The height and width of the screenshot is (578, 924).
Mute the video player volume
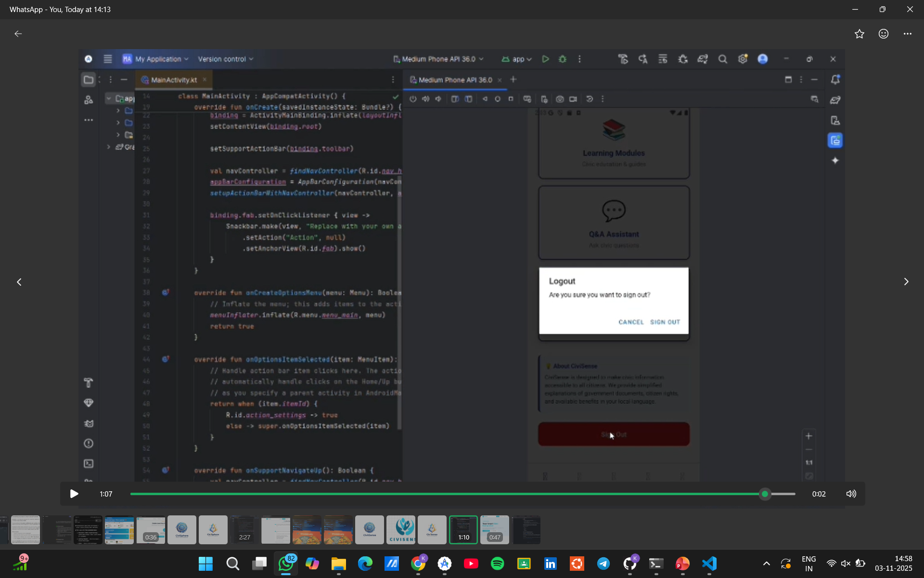tap(851, 494)
